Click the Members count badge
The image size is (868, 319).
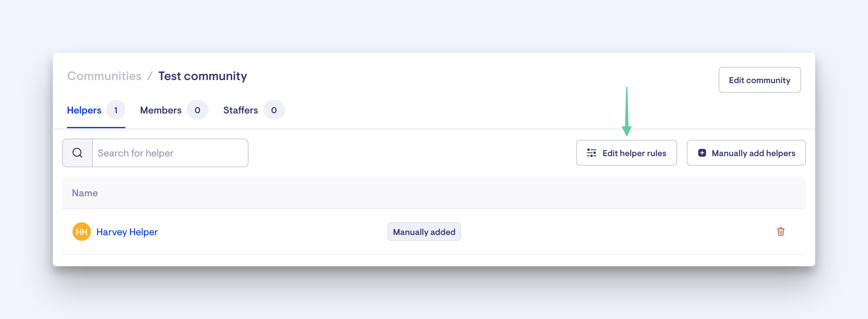click(x=197, y=110)
